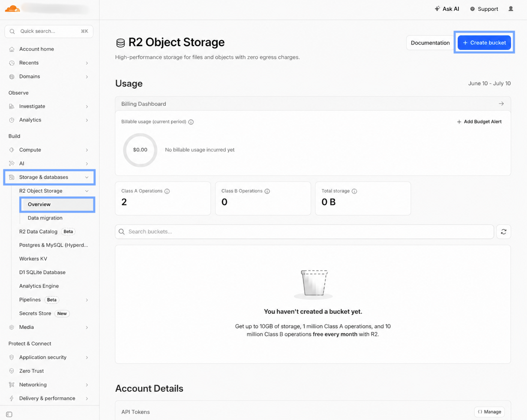Click the Ask AI sparkle icon
Viewport: 527px width, 420px height.
[437, 9]
